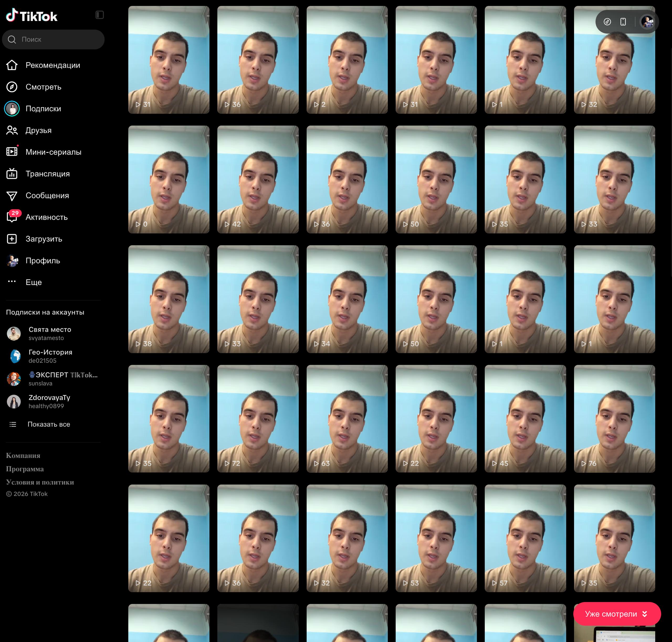The height and width of the screenshot is (642, 672).
Task: Click the sunslava account avatar
Action: pyautogui.click(x=14, y=379)
